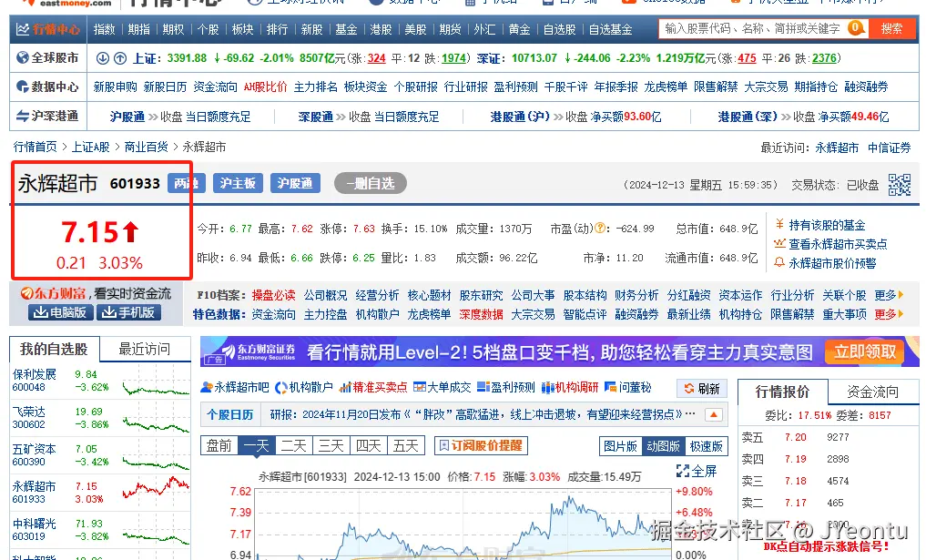Open 机构调研 icon link
Image resolution: width=926 pixels, height=560 pixels.
click(570, 388)
